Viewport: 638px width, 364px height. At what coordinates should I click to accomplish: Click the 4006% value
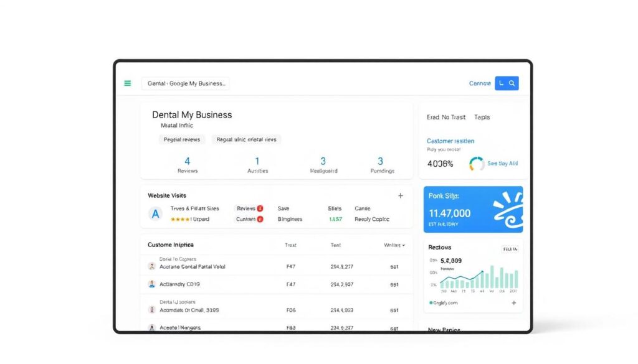(440, 164)
